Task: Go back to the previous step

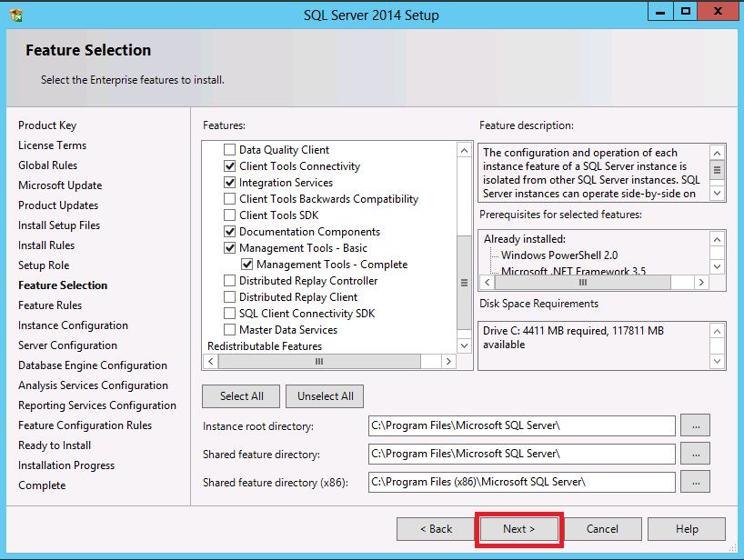Action: (436, 529)
